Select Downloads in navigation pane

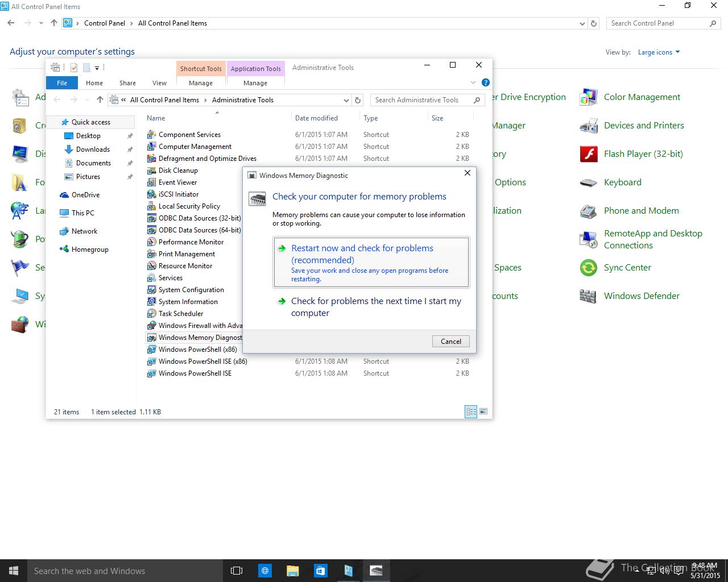[x=93, y=149]
